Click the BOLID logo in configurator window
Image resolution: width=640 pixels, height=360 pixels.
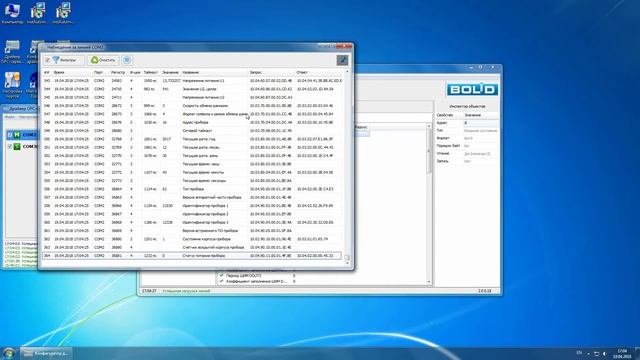(x=472, y=89)
